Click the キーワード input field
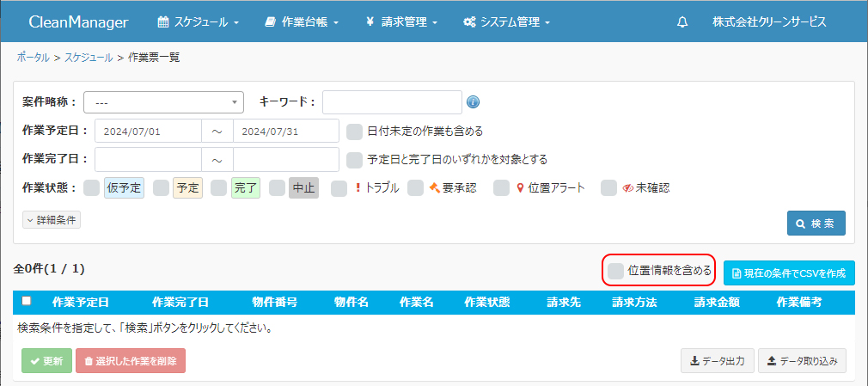 point(392,102)
